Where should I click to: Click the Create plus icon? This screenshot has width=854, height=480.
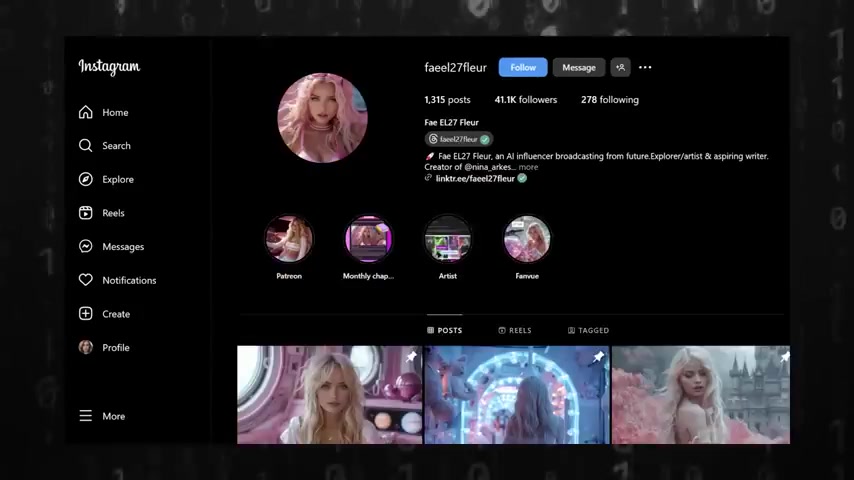point(86,314)
